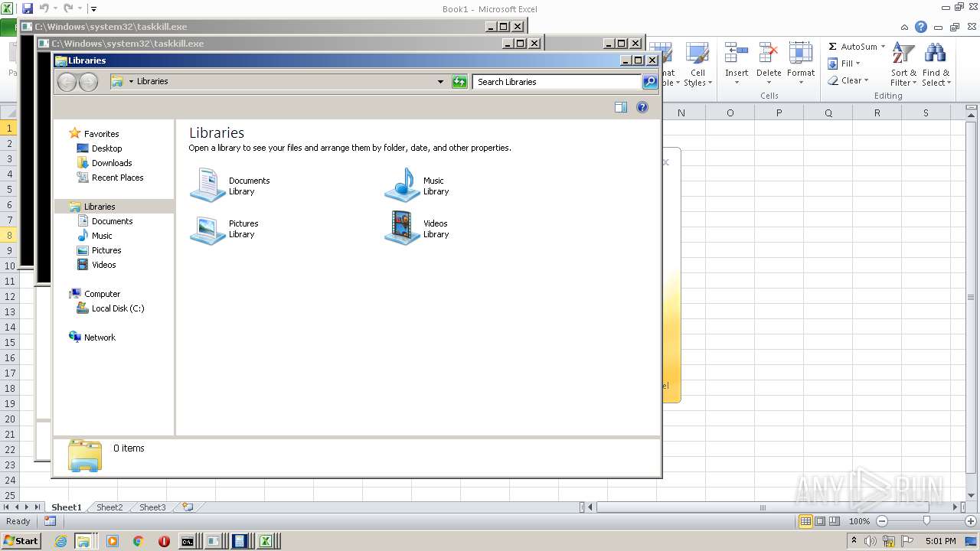Open Windows Media Player from taskbar
The image size is (980, 551).
113,541
